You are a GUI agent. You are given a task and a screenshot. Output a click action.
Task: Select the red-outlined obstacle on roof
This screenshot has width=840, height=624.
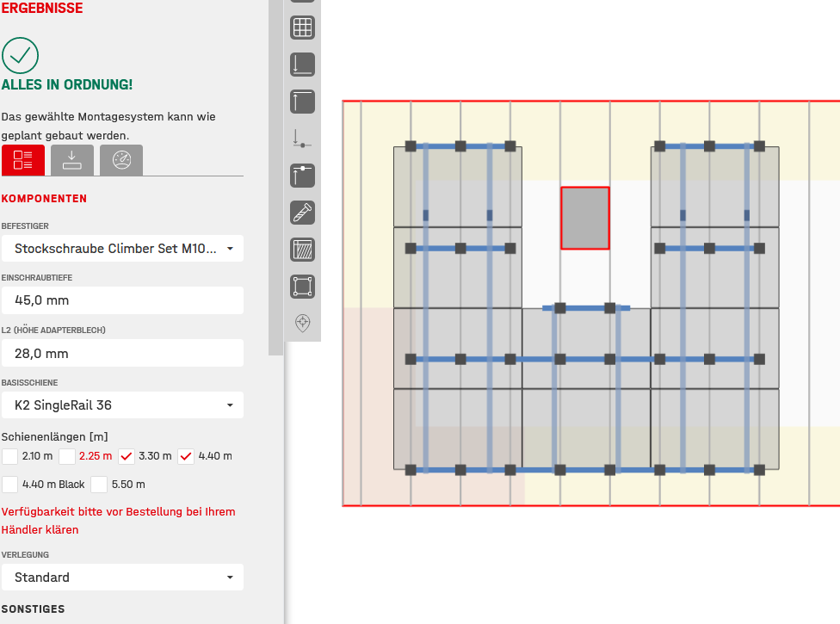(x=585, y=218)
